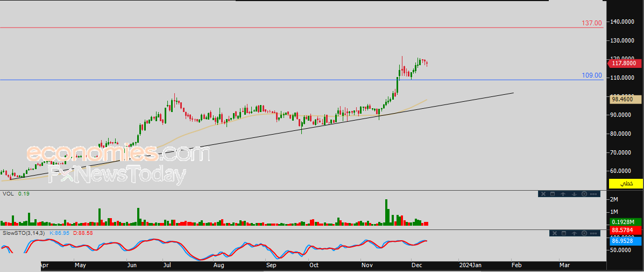Open SlowSTO settings gear
The height and width of the screenshot is (272, 644).
[x=584, y=233]
